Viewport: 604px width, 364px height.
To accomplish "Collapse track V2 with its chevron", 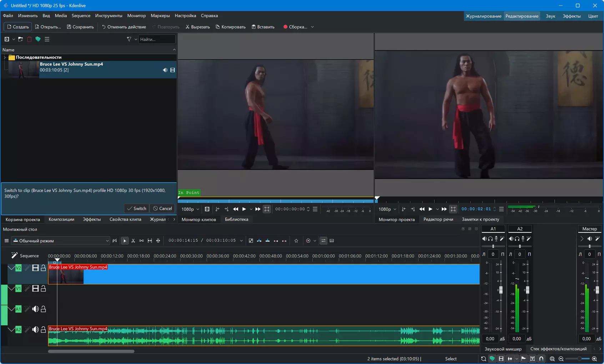I will point(11,268).
